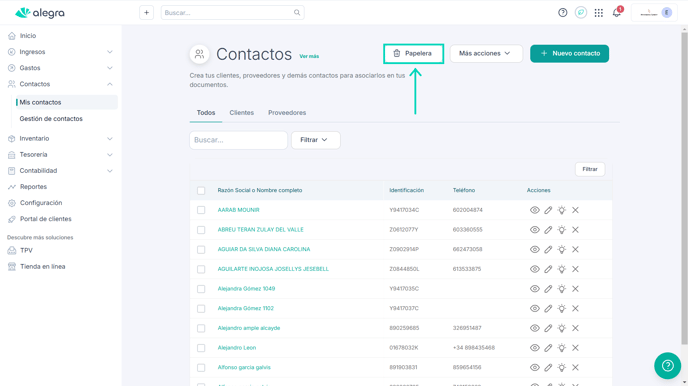Open the Filtrar dropdown beside search box
688x386 pixels.
point(315,140)
